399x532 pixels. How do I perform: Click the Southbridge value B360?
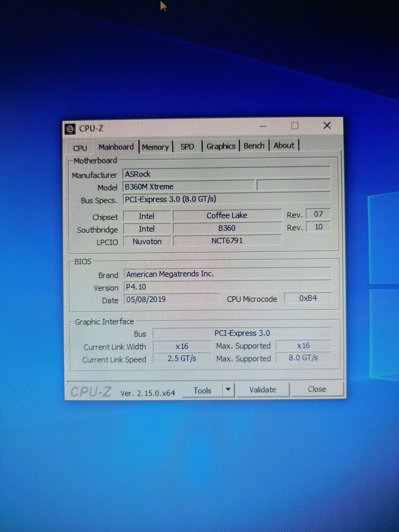227,228
